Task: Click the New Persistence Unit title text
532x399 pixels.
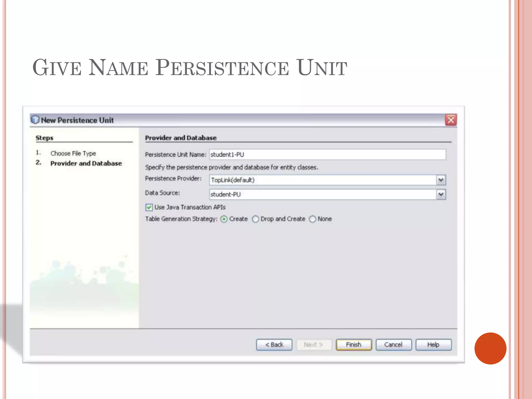Action: tap(77, 120)
